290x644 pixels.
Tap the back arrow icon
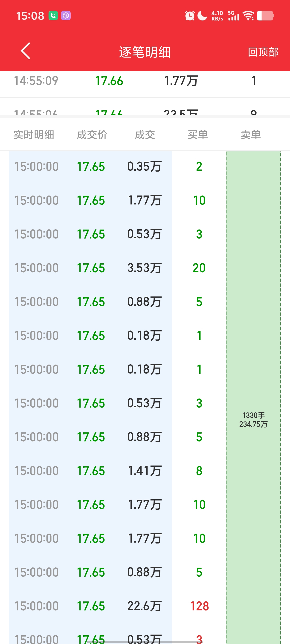26,51
